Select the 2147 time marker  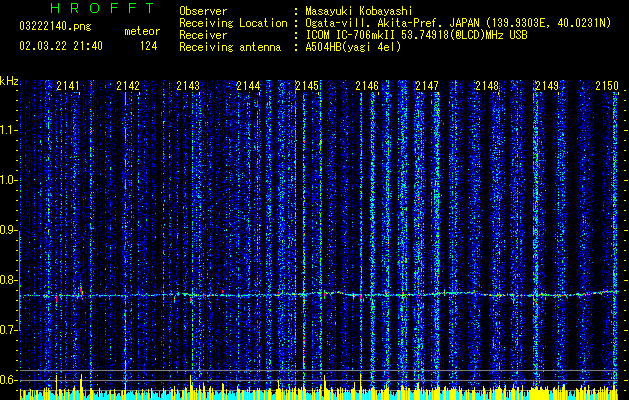click(427, 87)
